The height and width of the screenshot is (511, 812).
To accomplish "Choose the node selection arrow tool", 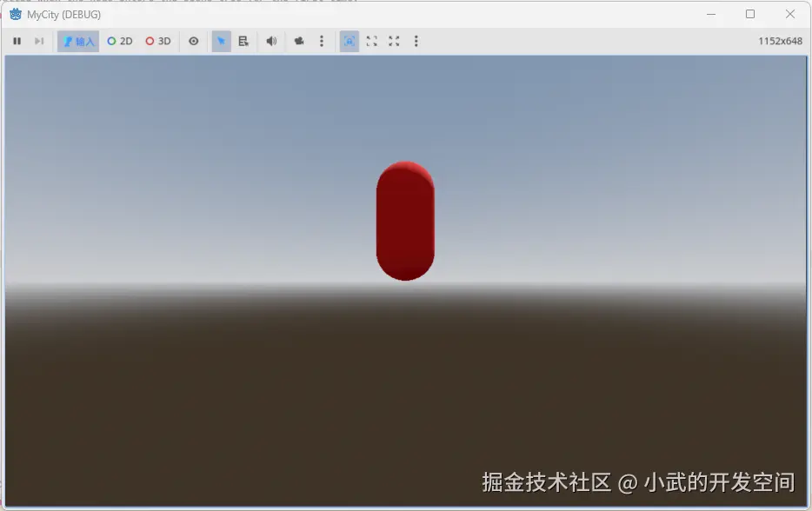I will click(x=221, y=41).
